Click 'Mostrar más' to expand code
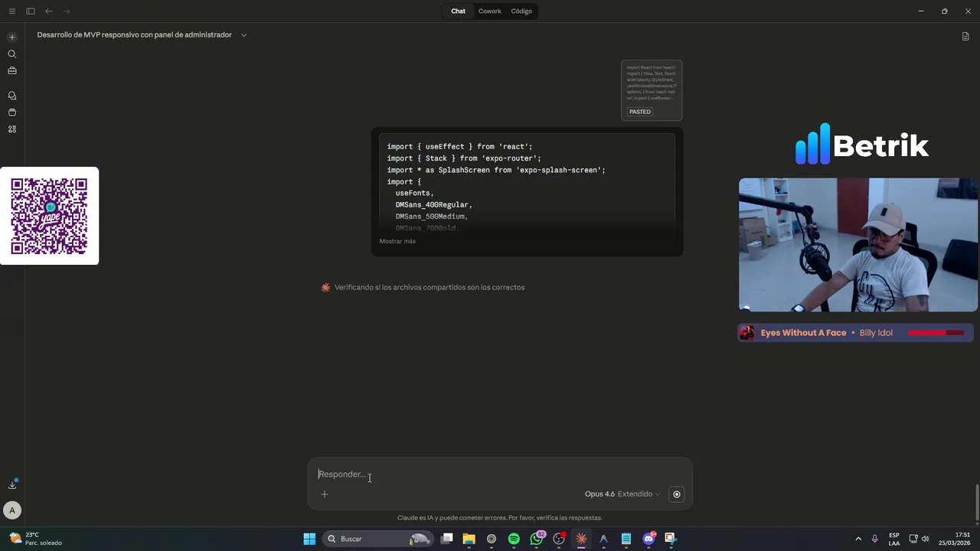The width and height of the screenshot is (980, 551). click(x=397, y=241)
